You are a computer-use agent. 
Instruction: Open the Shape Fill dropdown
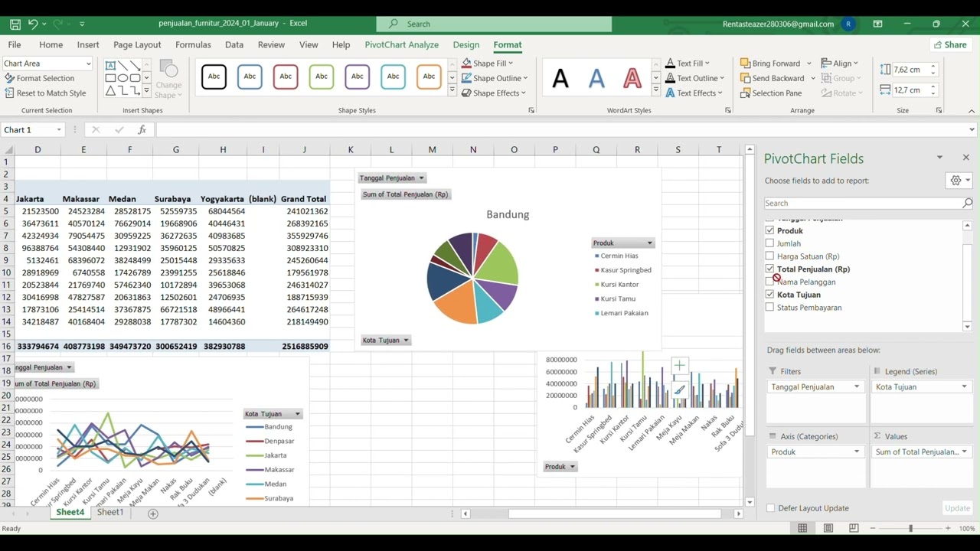pyautogui.click(x=511, y=64)
